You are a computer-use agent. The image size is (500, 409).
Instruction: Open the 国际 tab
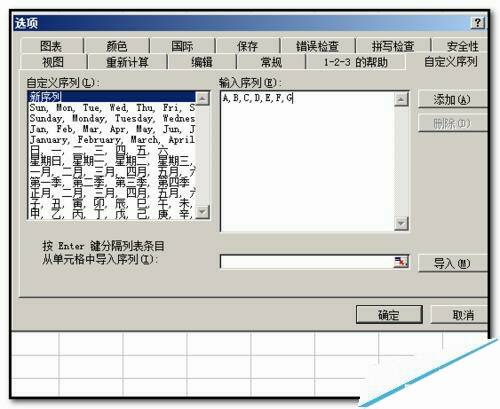tap(182, 46)
